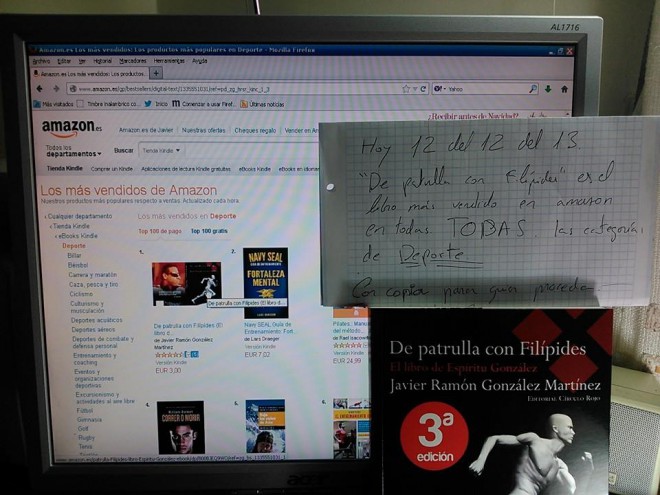Image resolution: width=660 pixels, height=495 pixels.
Task: Click Navy SEAL Guía de Entrenamiento title
Action: click(x=269, y=328)
